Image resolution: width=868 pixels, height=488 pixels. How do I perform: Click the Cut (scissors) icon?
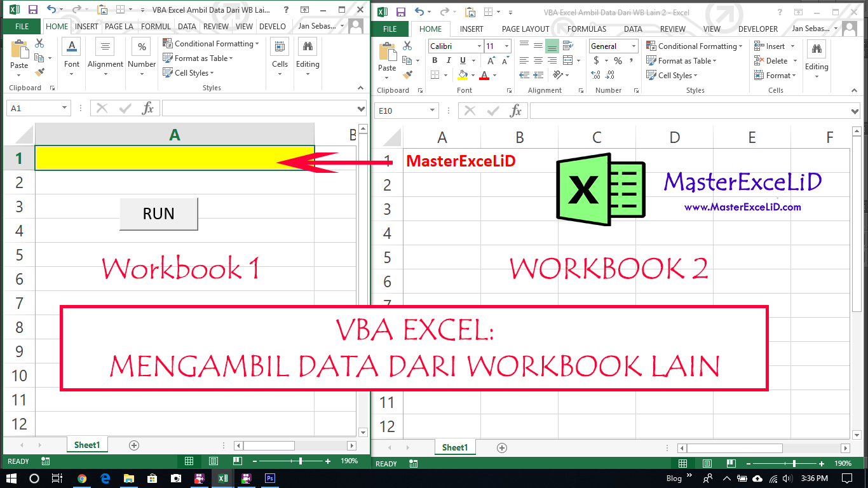click(x=407, y=46)
